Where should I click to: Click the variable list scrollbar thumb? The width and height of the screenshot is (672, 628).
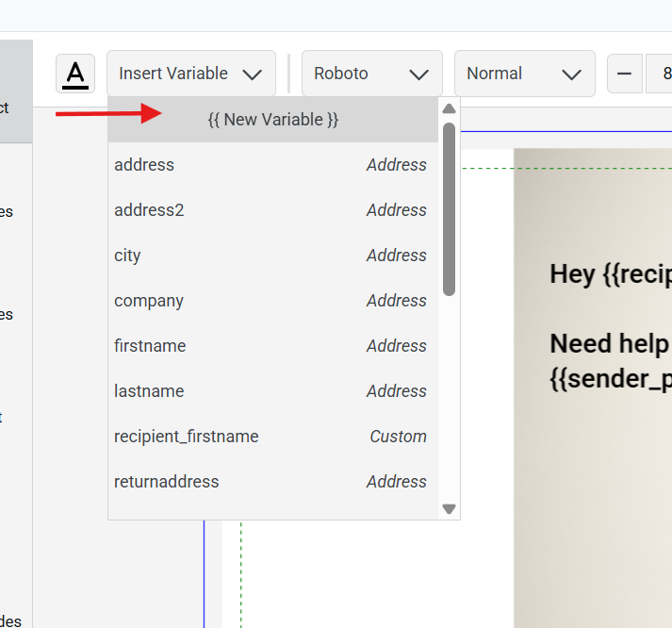pos(450,207)
